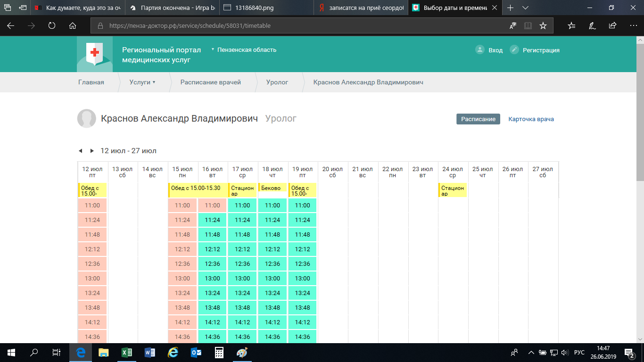The width and height of the screenshot is (644, 362).
Task: Click the tab actions chevron
Action: pos(525,8)
